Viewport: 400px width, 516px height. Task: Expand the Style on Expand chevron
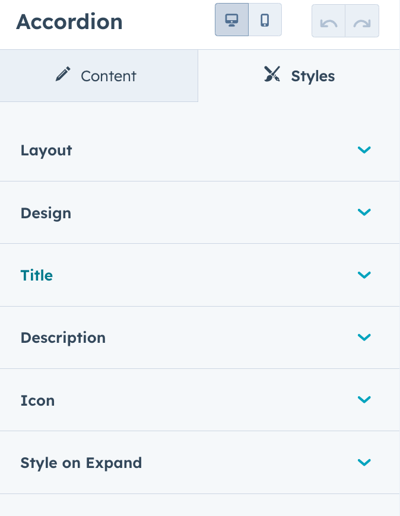[364, 462]
